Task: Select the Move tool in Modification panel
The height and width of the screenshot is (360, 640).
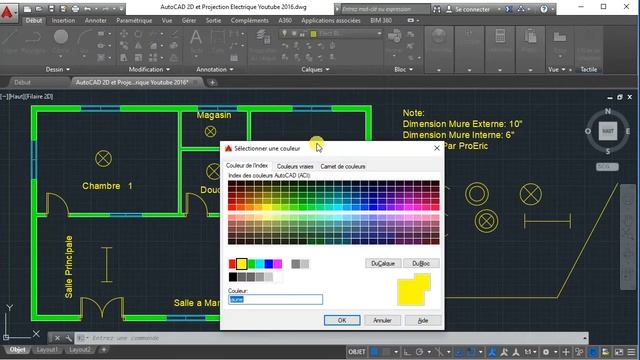Action: (x=124, y=34)
